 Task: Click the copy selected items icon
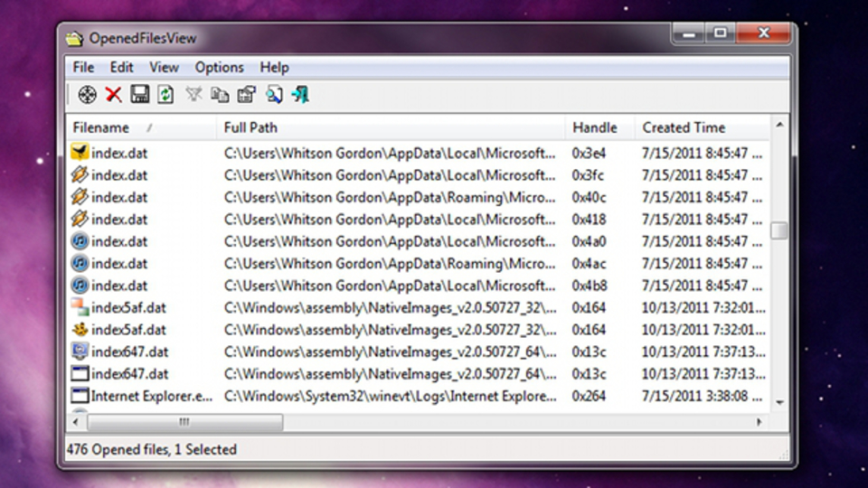pos(220,95)
